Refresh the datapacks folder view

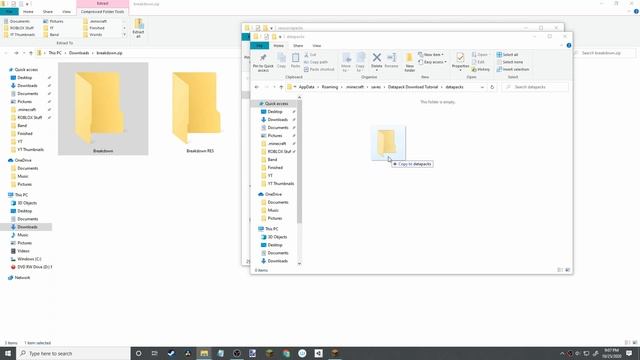[x=492, y=87]
